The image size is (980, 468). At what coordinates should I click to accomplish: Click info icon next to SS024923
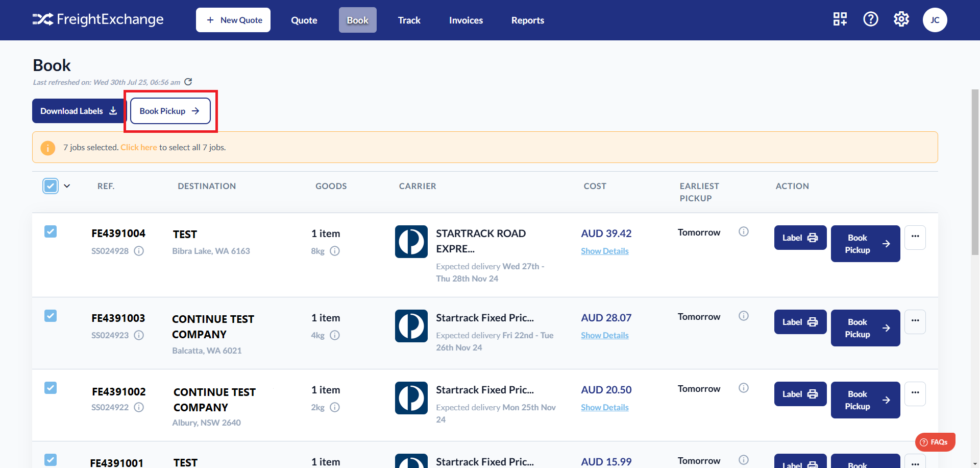coord(139,335)
